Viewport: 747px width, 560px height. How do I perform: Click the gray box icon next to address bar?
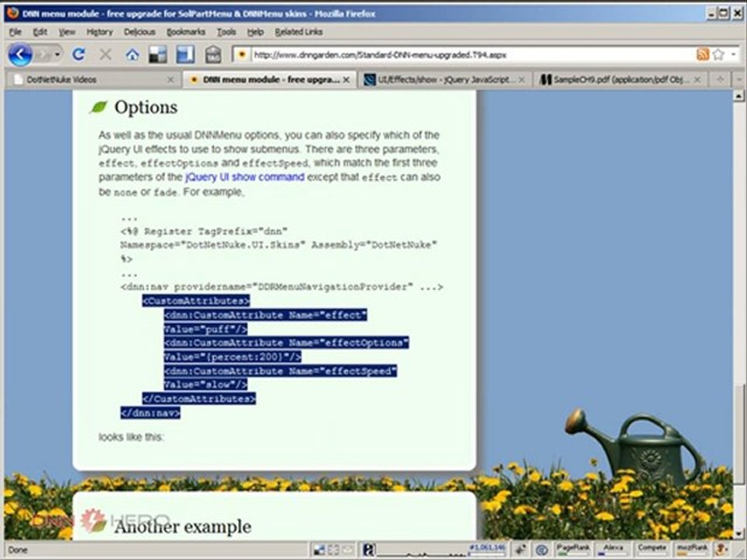(213, 54)
